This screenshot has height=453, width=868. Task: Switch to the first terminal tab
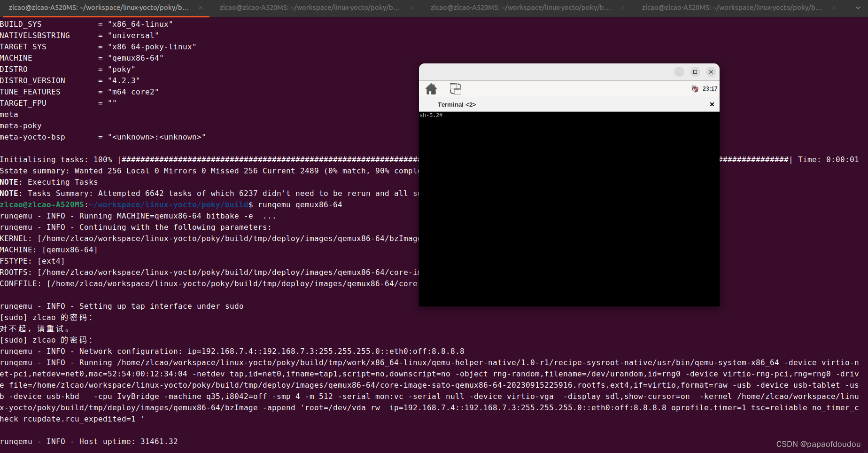tap(99, 8)
